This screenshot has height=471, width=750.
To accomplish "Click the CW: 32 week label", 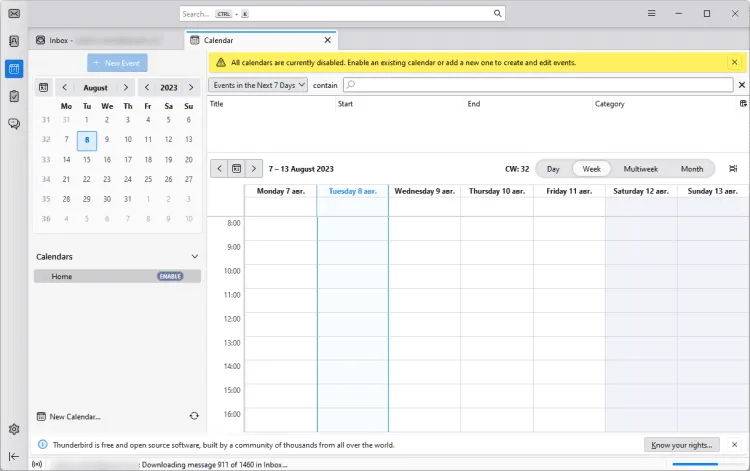I will (517, 169).
